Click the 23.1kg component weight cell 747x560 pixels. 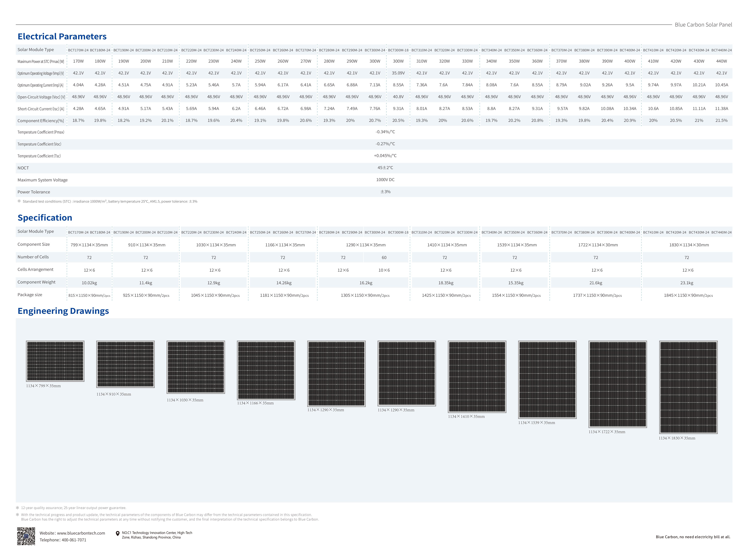tap(687, 283)
